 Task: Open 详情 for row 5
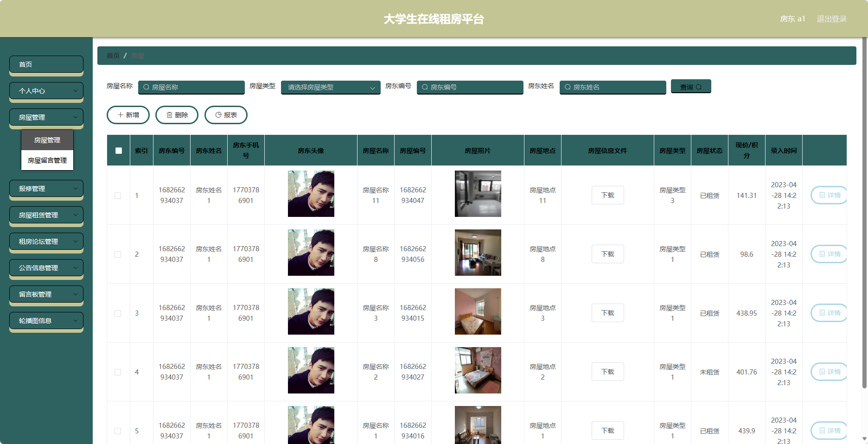pyautogui.click(x=829, y=431)
